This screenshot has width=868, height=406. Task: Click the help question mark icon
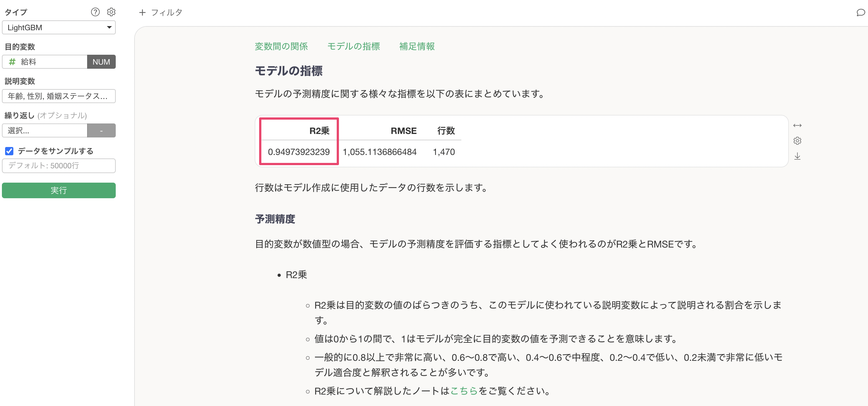tap(95, 12)
